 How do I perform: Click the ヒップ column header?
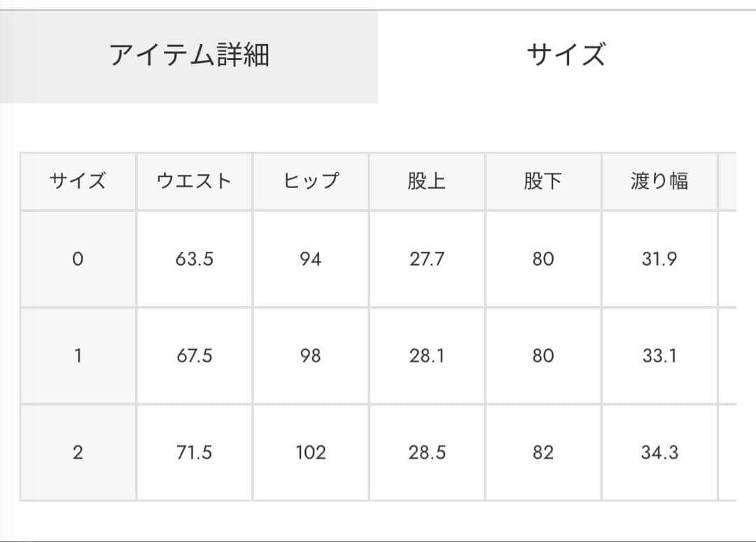(x=310, y=182)
